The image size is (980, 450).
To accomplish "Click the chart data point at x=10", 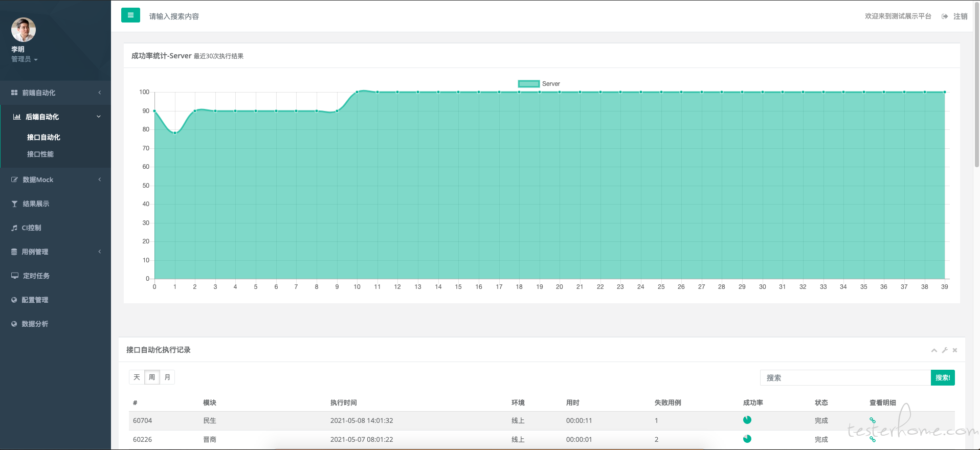I will [x=357, y=92].
